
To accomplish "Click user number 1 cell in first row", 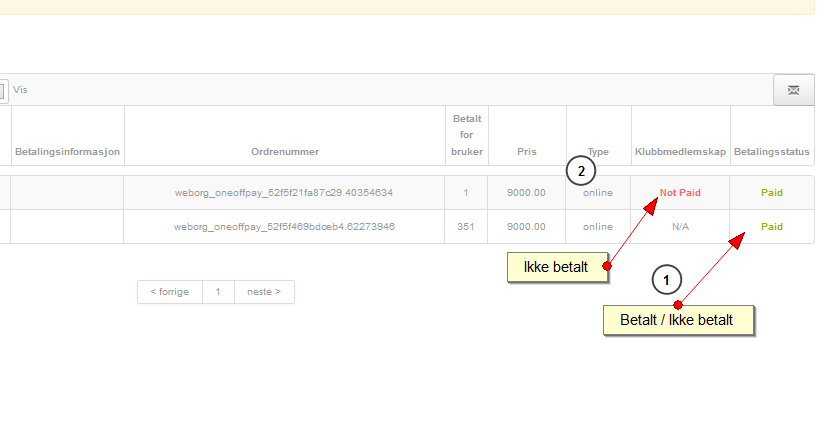I will [466, 193].
